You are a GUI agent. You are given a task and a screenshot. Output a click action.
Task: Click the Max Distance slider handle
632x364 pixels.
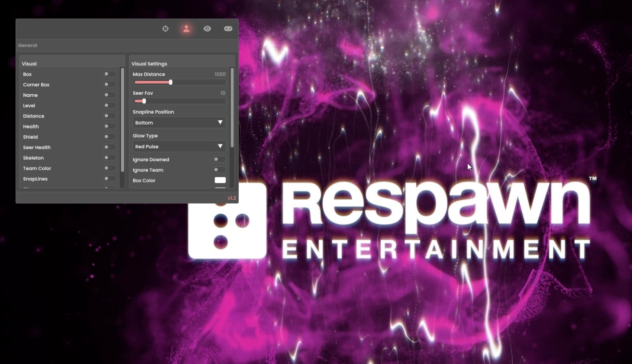(x=170, y=82)
